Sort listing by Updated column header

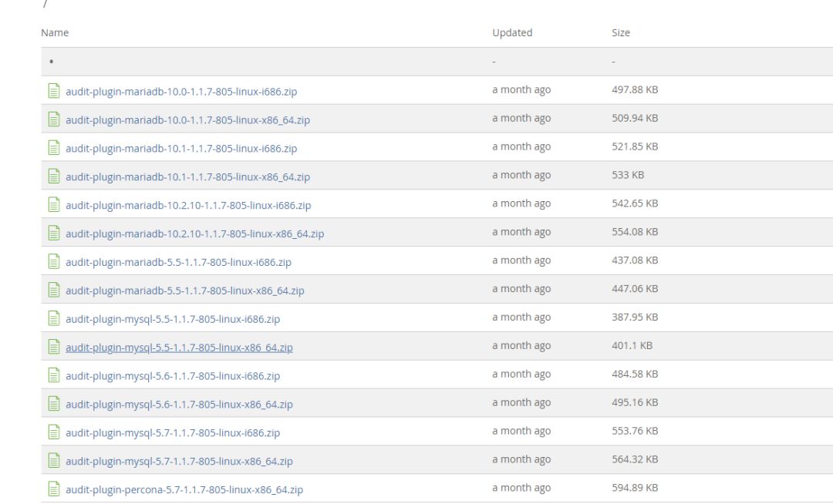(x=512, y=33)
